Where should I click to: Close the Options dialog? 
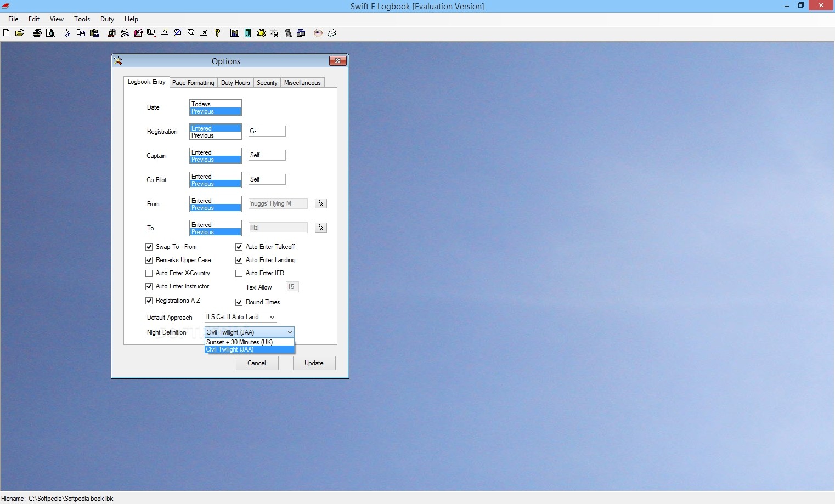coord(337,61)
